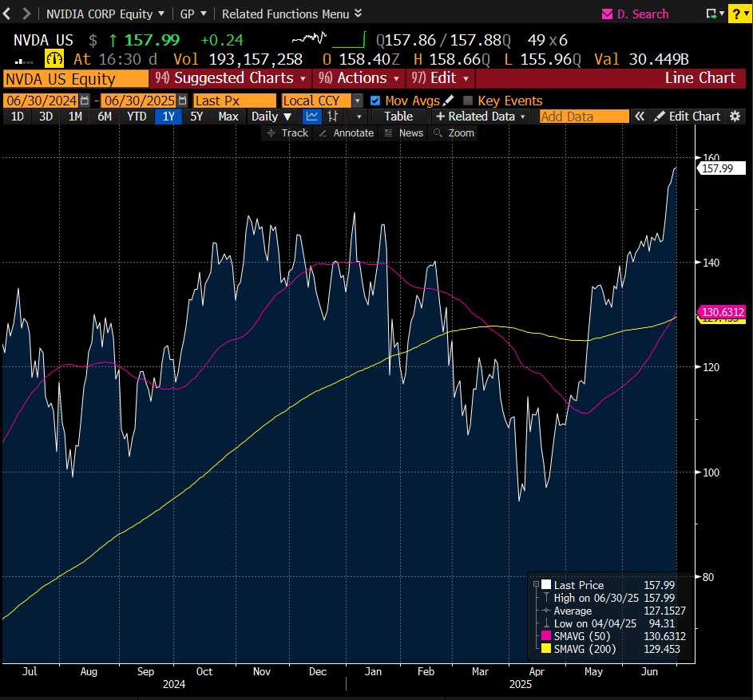Image resolution: width=753 pixels, height=700 pixels.
Task: Open the Local CCY currency dropdown arrow
Action: tap(357, 101)
